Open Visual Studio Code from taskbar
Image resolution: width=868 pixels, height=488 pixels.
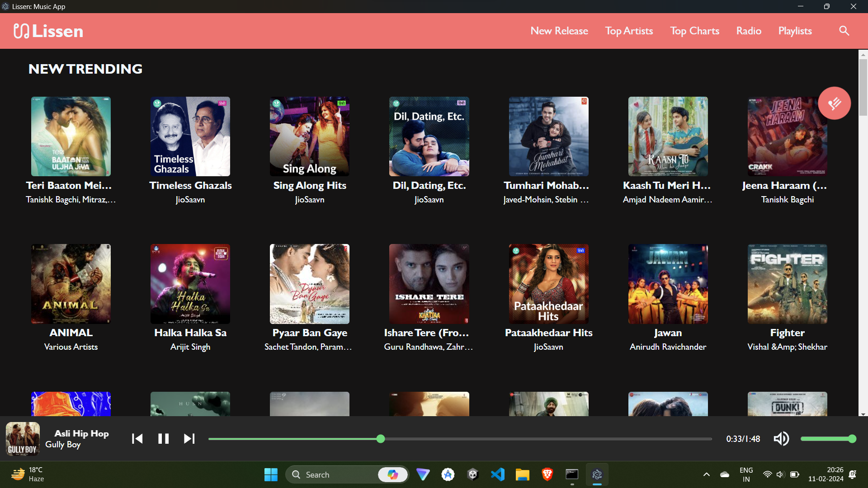point(497,474)
